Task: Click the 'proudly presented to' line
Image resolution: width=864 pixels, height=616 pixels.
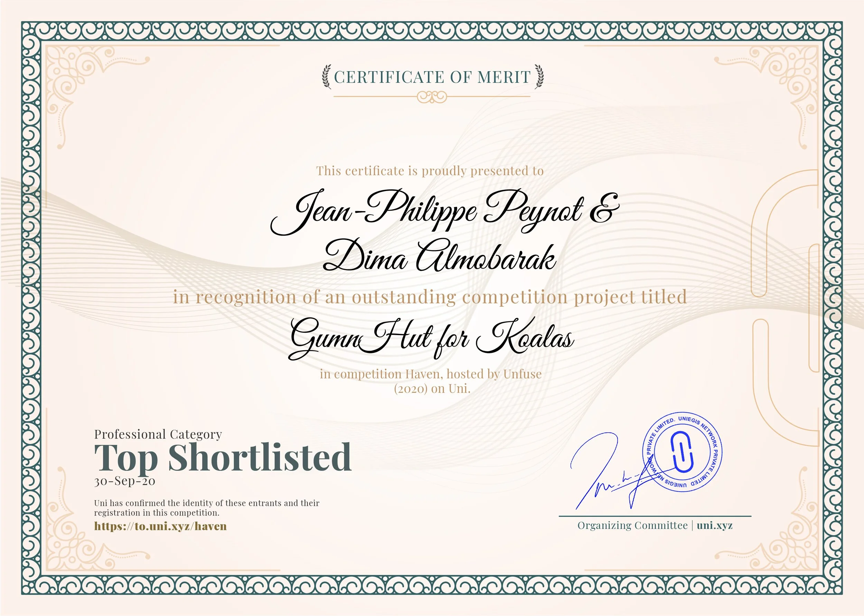Action: pos(430,171)
